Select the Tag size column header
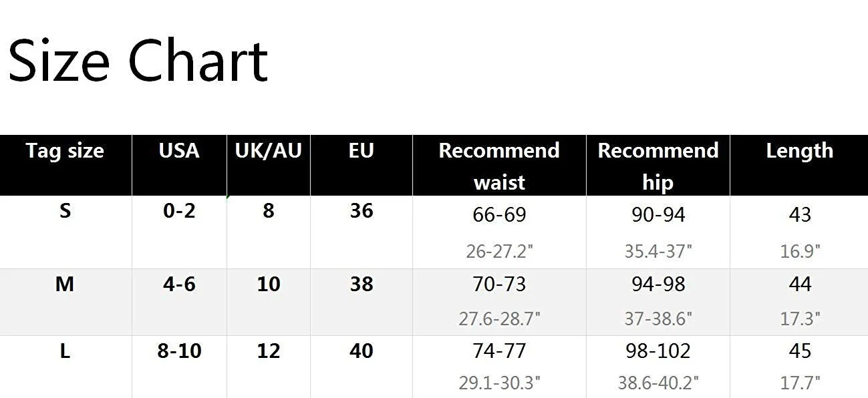 click(65, 151)
